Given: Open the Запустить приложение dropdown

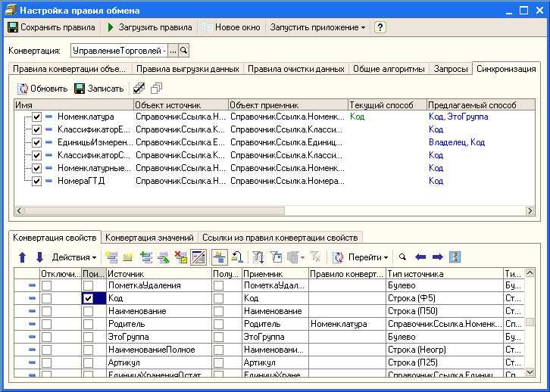Looking at the screenshot, I should coord(317,27).
